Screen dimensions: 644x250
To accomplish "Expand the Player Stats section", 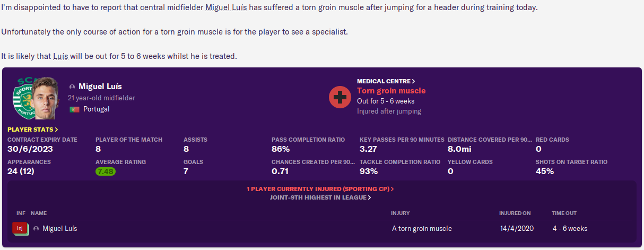I will [33, 129].
